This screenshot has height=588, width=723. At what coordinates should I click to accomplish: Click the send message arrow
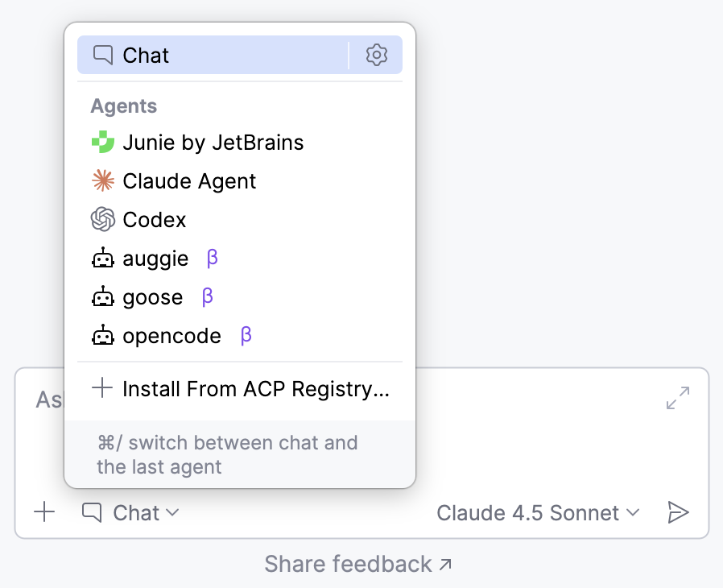[x=679, y=512]
